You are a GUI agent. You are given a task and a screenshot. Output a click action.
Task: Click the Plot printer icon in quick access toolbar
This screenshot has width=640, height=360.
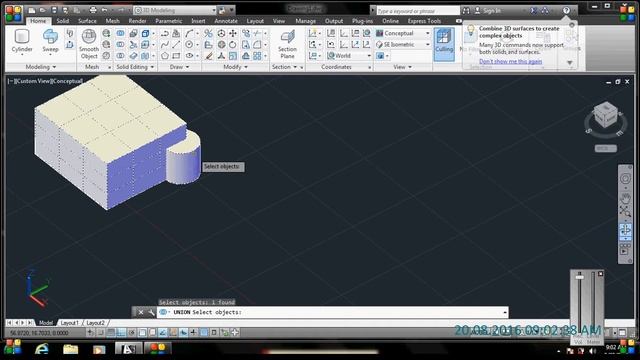pyautogui.click(x=93, y=10)
